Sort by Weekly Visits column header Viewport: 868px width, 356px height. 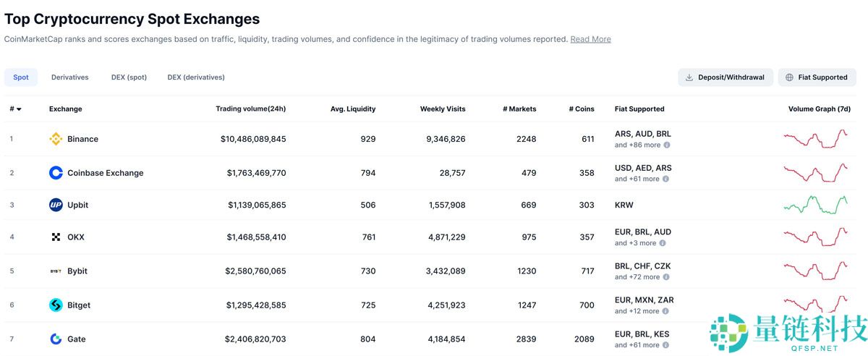click(443, 109)
